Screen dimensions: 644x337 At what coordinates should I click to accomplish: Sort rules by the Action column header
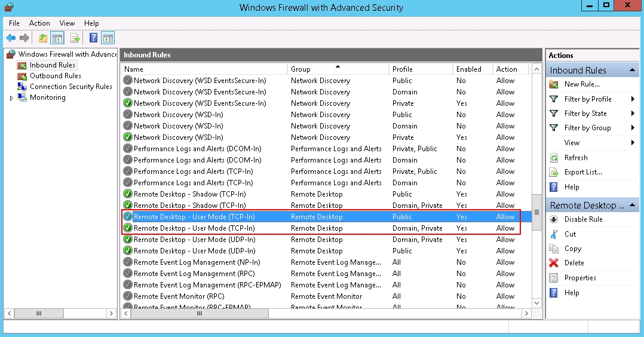[511, 69]
